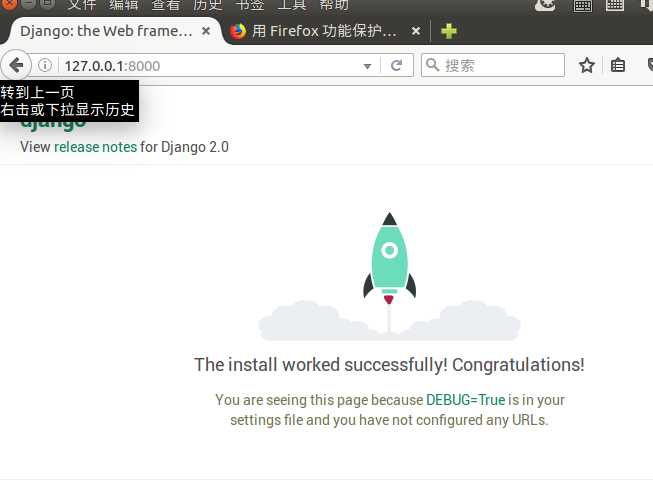Open the grid icon in top panel
Screen dimensions: 653x481
615,5
